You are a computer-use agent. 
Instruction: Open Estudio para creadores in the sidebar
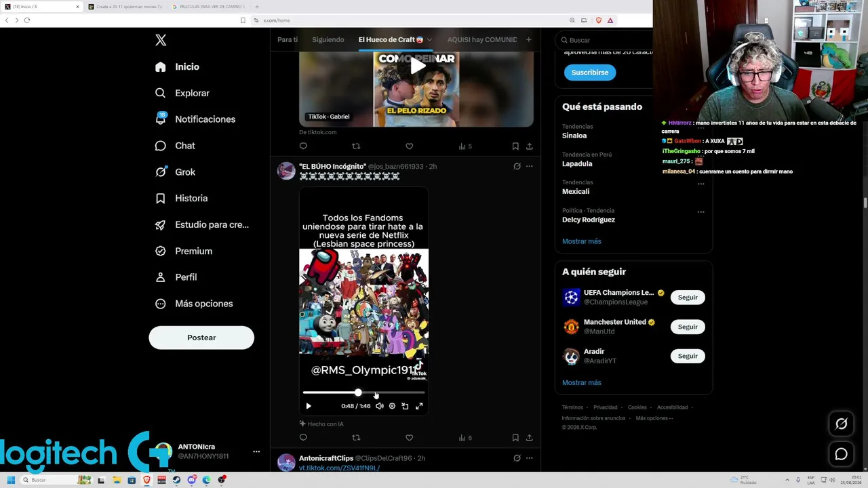[201, 224]
